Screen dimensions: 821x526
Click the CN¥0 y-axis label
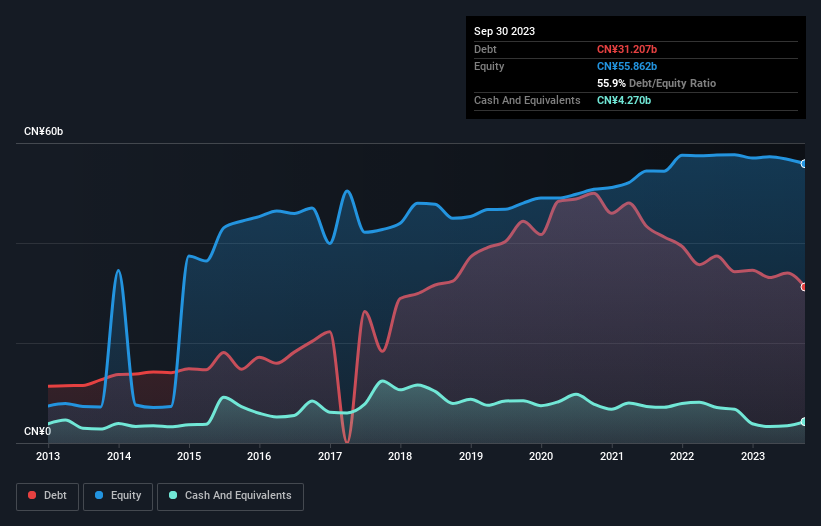click(x=37, y=431)
